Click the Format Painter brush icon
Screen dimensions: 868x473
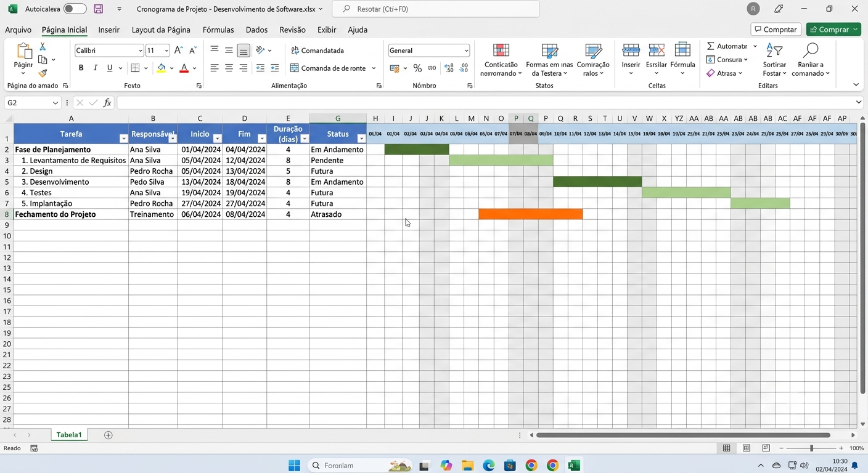click(43, 73)
